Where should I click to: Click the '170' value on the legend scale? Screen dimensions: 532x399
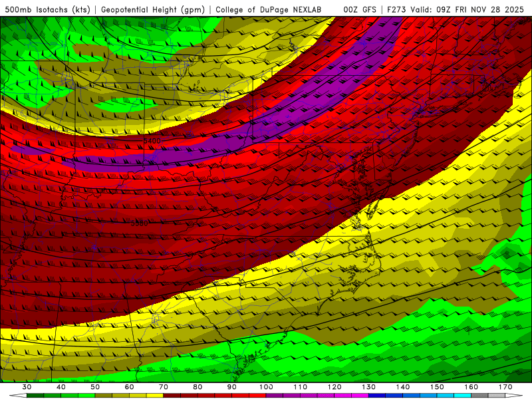(505, 387)
